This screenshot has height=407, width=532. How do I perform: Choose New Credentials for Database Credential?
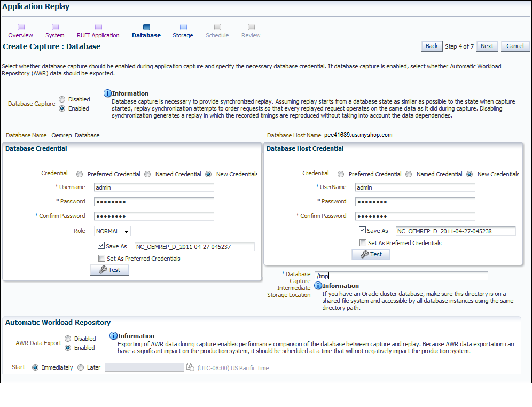point(208,174)
